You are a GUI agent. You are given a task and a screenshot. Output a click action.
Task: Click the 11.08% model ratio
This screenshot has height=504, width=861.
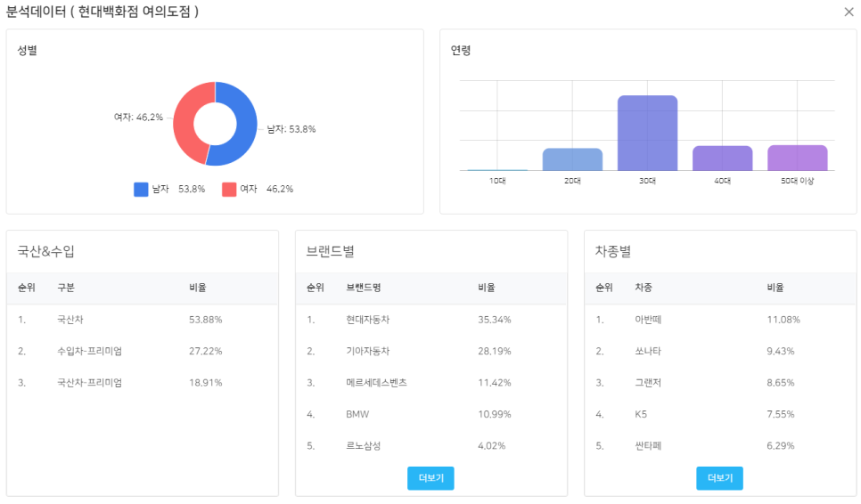783,320
